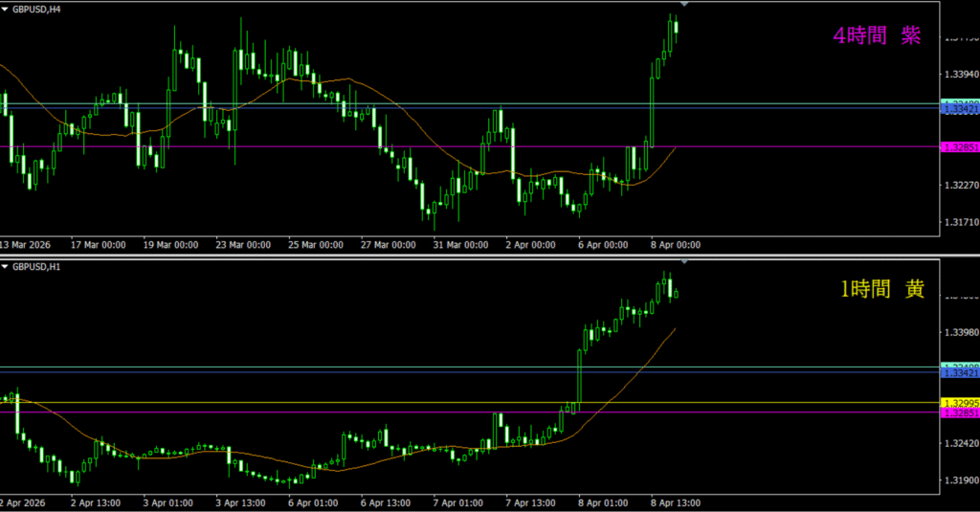Click the magenta 1.32851 price tag on H4 chart
The height and width of the screenshot is (512, 980).
tap(960, 147)
